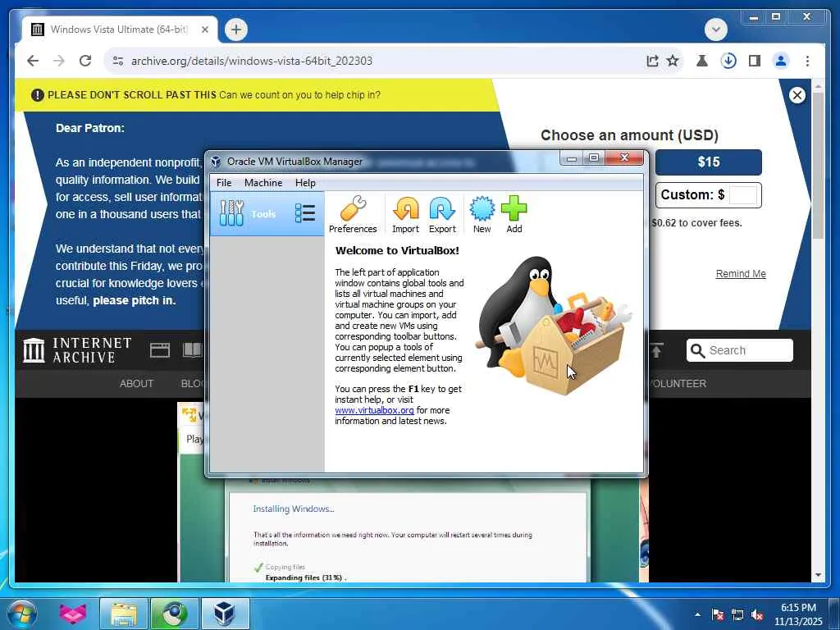Click the forward navigation arrow in Chrome
This screenshot has width=840, height=630.
(x=59, y=61)
